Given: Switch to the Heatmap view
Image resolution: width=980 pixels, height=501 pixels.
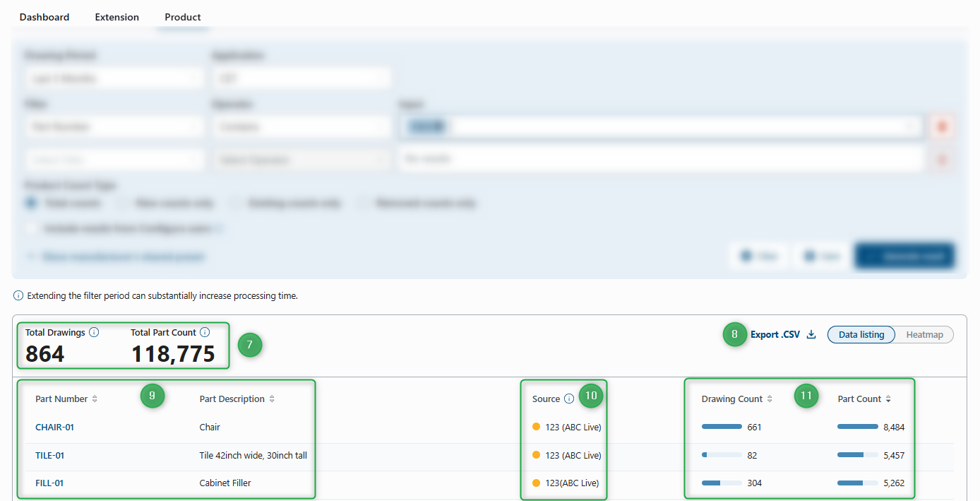Looking at the screenshot, I should (924, 334).
